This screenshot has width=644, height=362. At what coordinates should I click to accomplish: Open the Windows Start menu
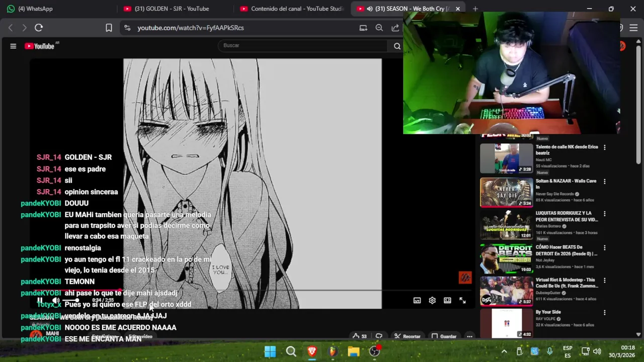[x=270, y=351]
